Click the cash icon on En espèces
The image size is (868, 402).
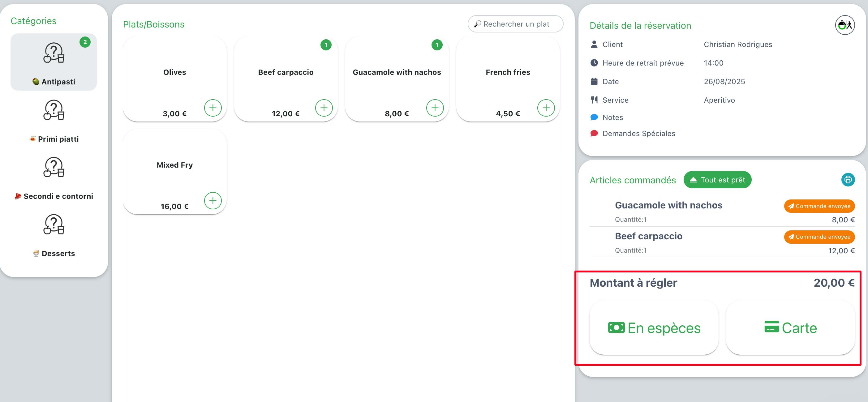(x=616, y=327)
